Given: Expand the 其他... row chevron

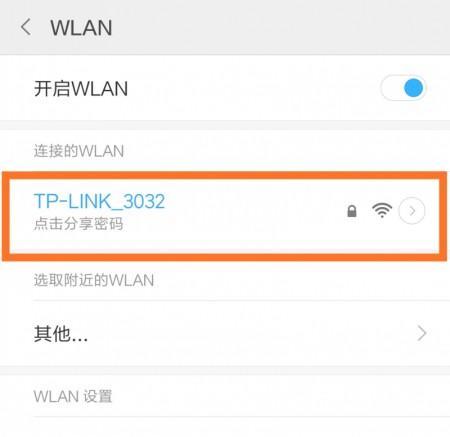Looking at the screenshot, I should [422, 333].
